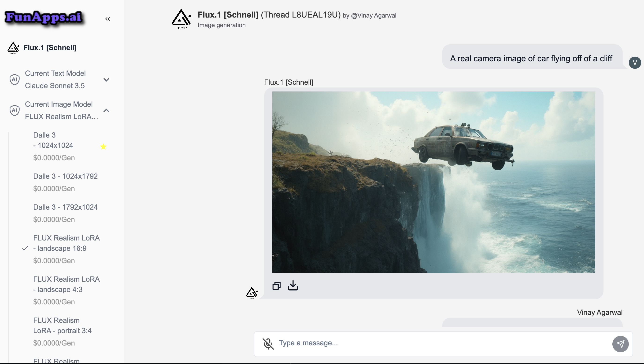Choose Dalle 3 - 1024x1792 option
This screenshot has width=644, height=364.
click(x=65, y=176)
